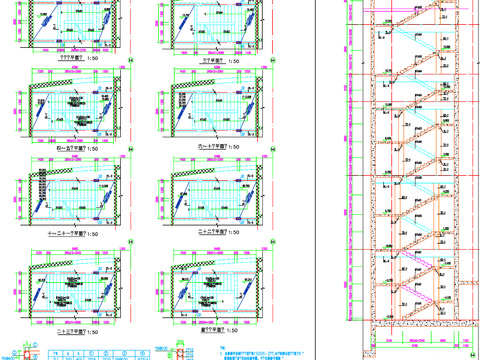Click the 六~十 floor plan title text

219,147
